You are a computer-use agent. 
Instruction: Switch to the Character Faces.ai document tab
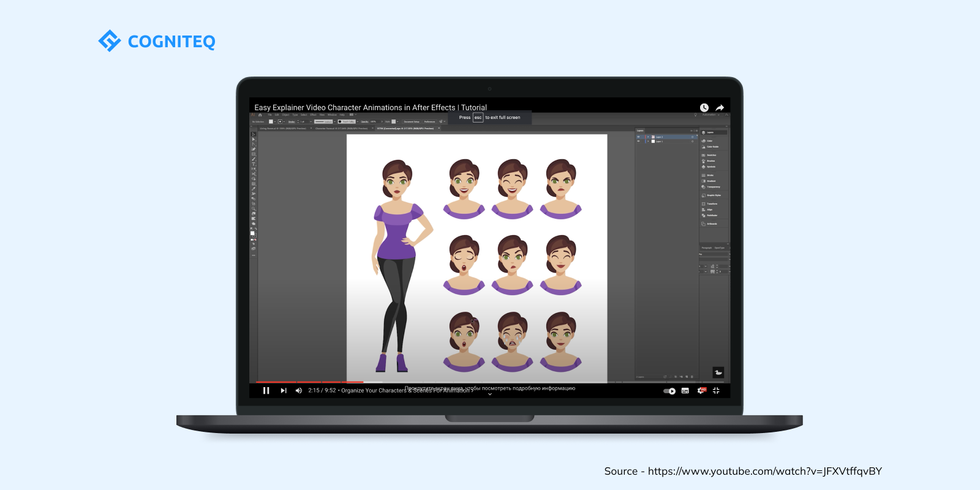coord(341,128)
